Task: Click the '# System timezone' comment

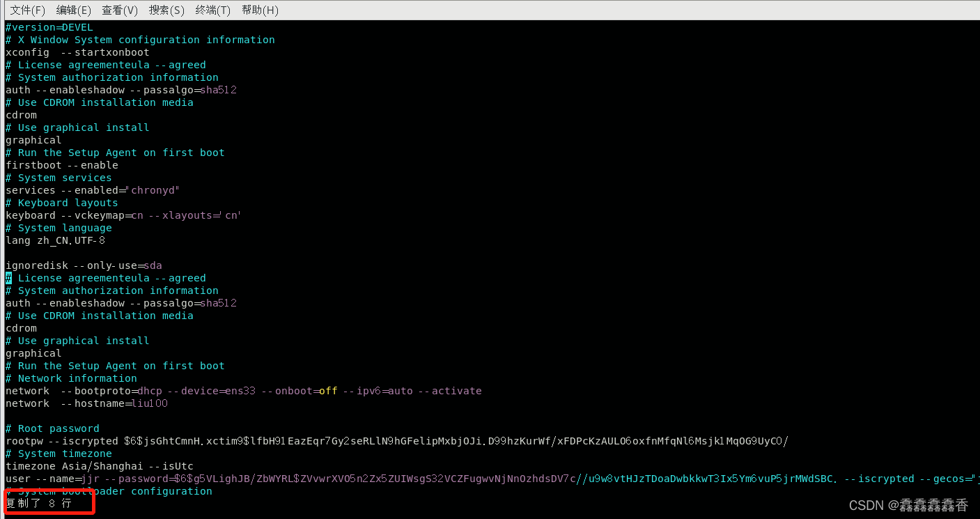Action: pyautogui.click(x=59, y=454)
